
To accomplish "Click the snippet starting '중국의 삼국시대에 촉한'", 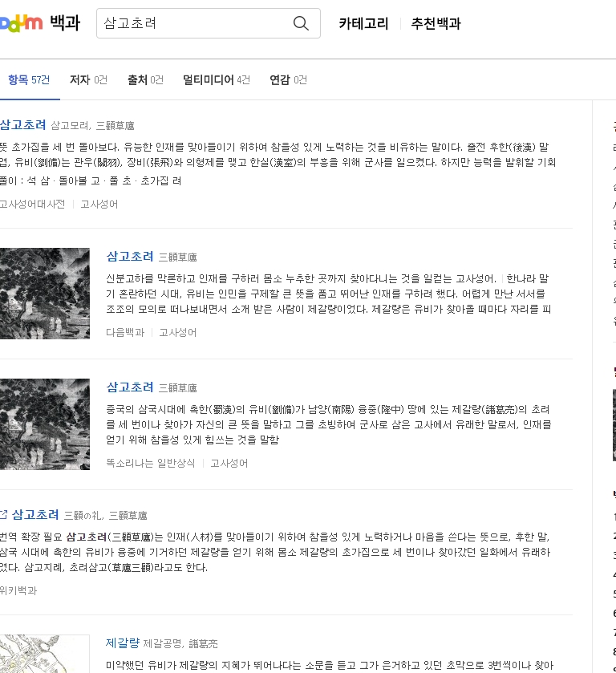I will [328, 424].
